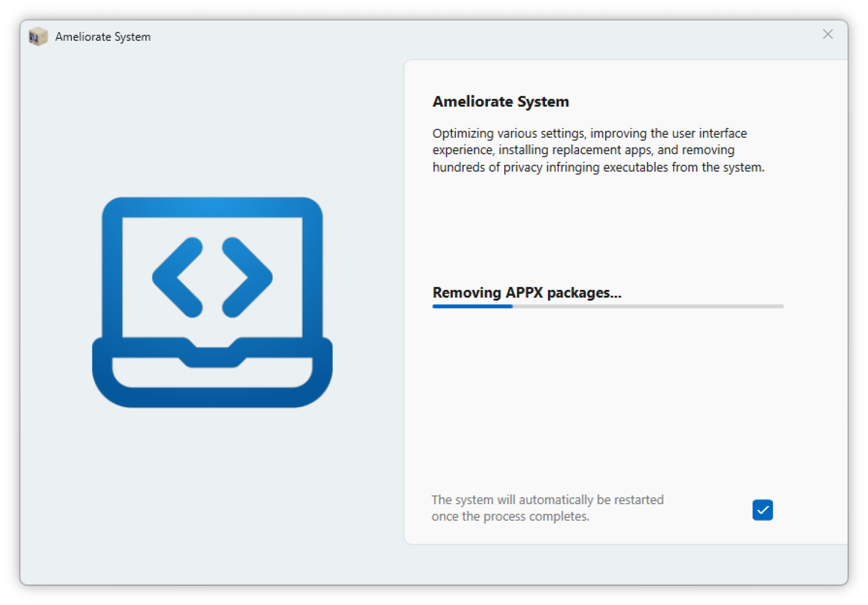
Task: Click the bold 'Ameliorate System' heading
Action: [x=500, y=102]
